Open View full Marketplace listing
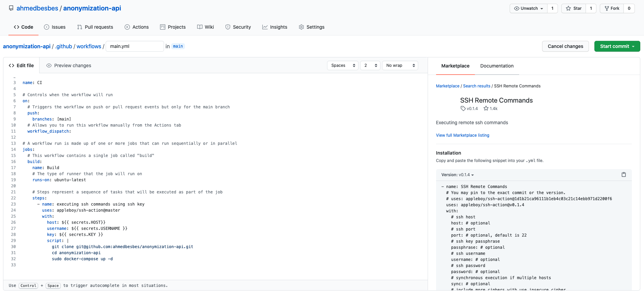Image resolution: width=644 pixels, height=295 pixels. [462, 135]
